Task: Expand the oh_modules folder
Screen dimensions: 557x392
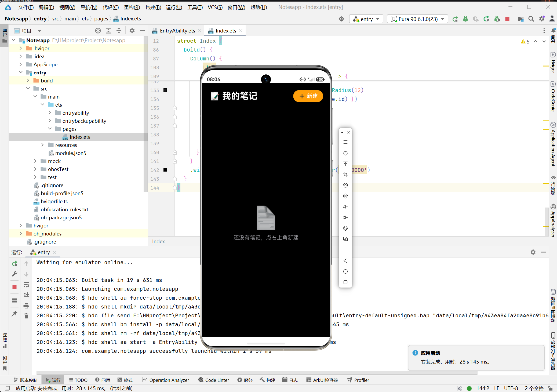Action: coord(21,234)
